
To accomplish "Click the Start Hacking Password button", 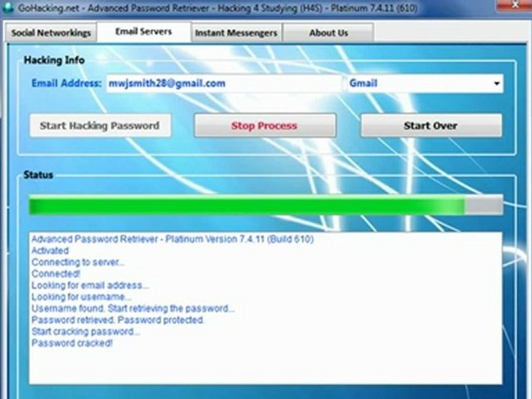I will [100, 126].
